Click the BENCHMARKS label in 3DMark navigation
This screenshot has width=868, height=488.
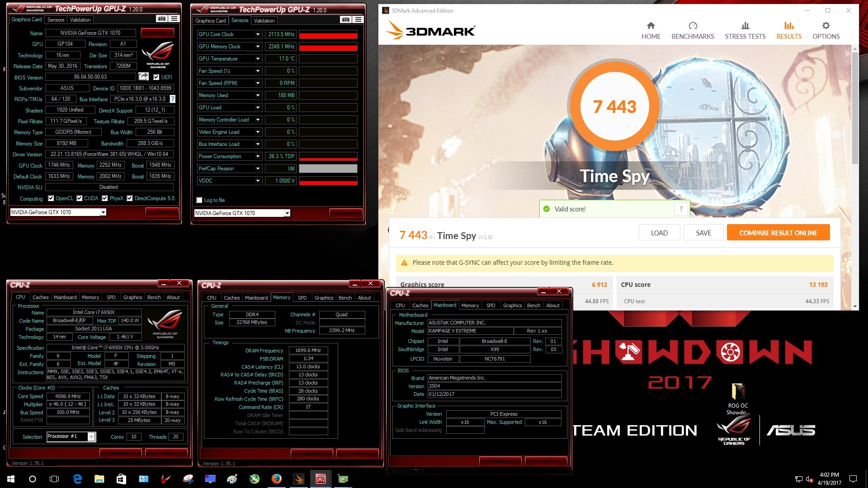pos(693,37)
